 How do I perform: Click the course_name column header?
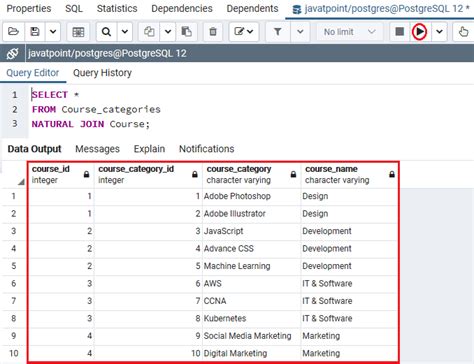pyautogui.click(x=349, y=174)
